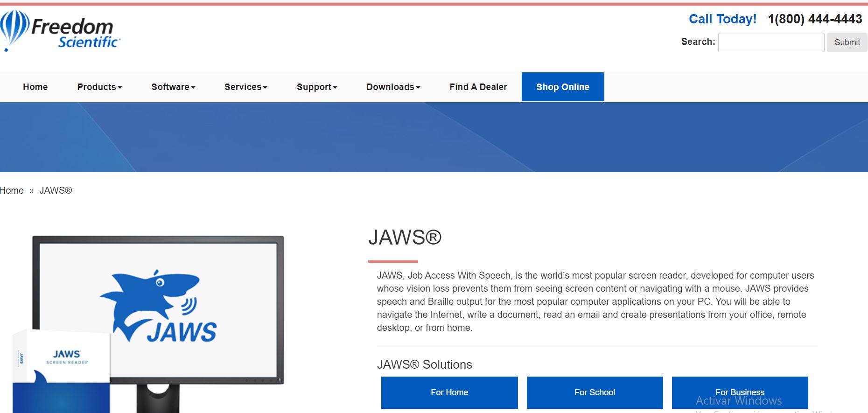Choose the For Business solution
Screen dimensions: 868x413
click(740, 392)
